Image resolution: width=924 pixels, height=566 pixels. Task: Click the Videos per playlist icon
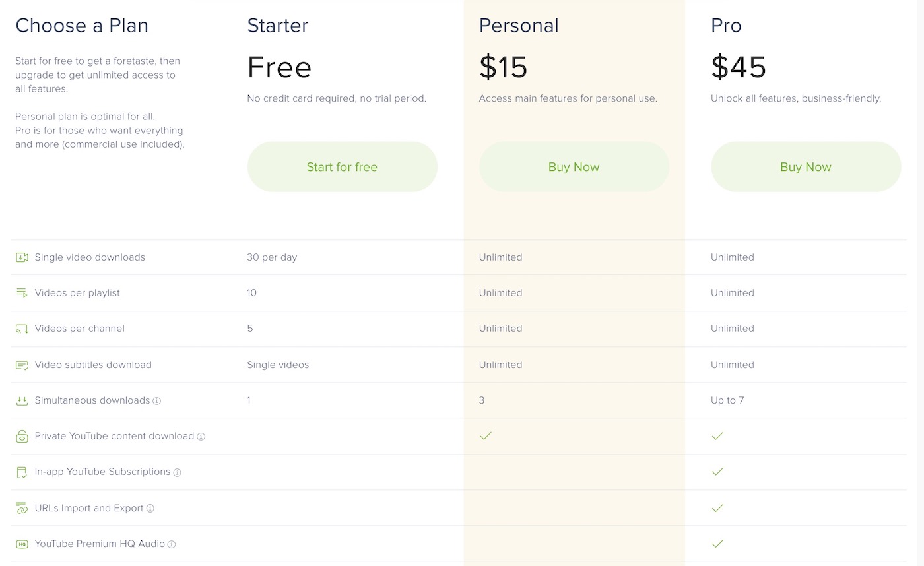(22, 293)
